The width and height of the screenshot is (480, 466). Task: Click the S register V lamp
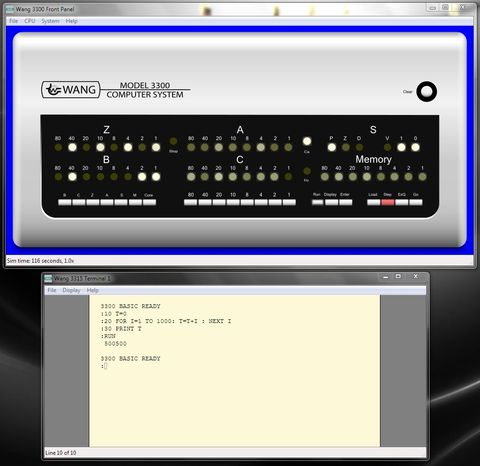click(x=387, y=147)
